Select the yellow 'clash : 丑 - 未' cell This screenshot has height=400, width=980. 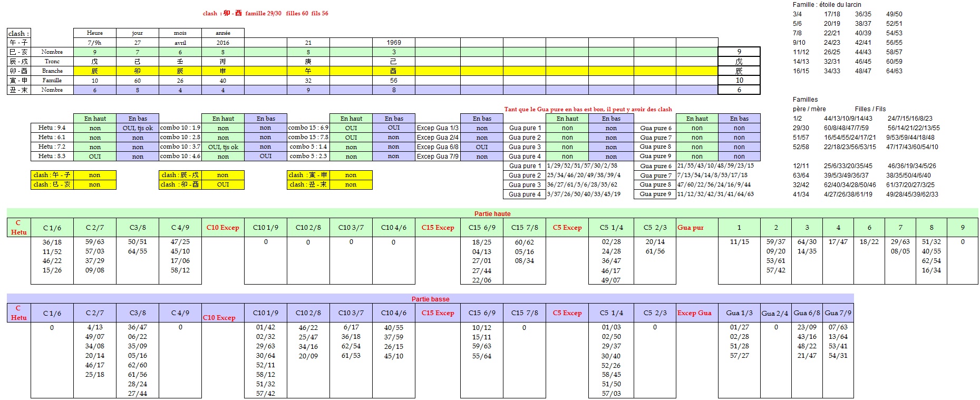point(308,184)
